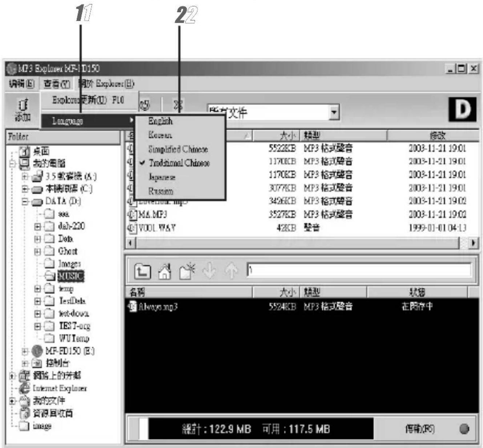Click the Always.mp3 file icon
This screenshot has height=448, width=483.
[132, 306]
